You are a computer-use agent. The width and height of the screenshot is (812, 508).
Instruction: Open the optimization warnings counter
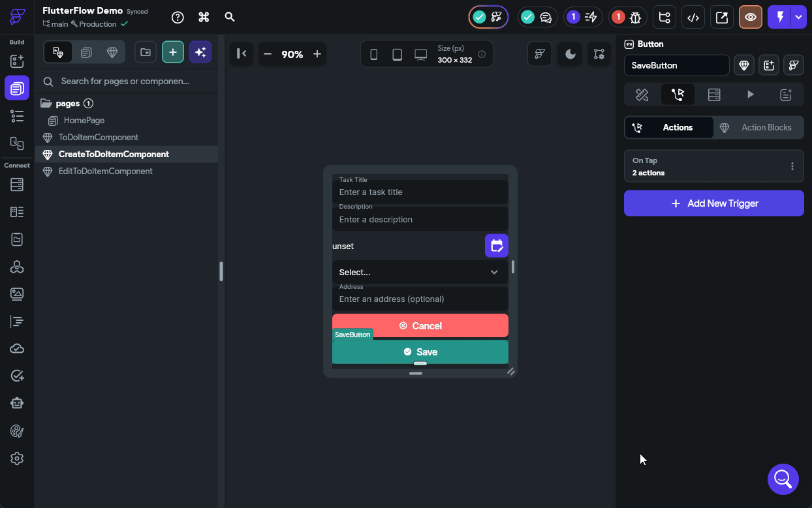pos(583,17)
